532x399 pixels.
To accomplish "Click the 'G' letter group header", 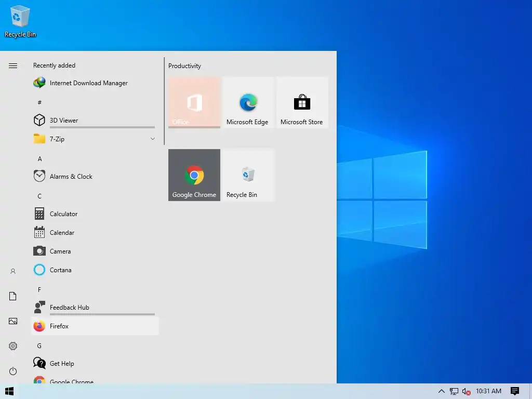I will (39, 345).
